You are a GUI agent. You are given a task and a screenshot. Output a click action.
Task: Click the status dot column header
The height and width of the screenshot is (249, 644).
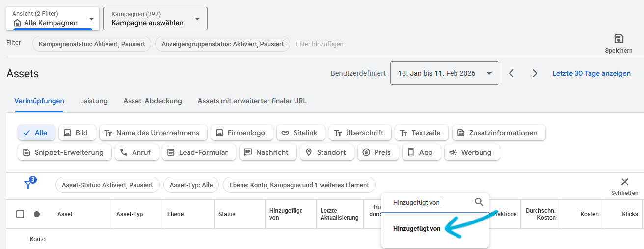click(x=37, y=214)
